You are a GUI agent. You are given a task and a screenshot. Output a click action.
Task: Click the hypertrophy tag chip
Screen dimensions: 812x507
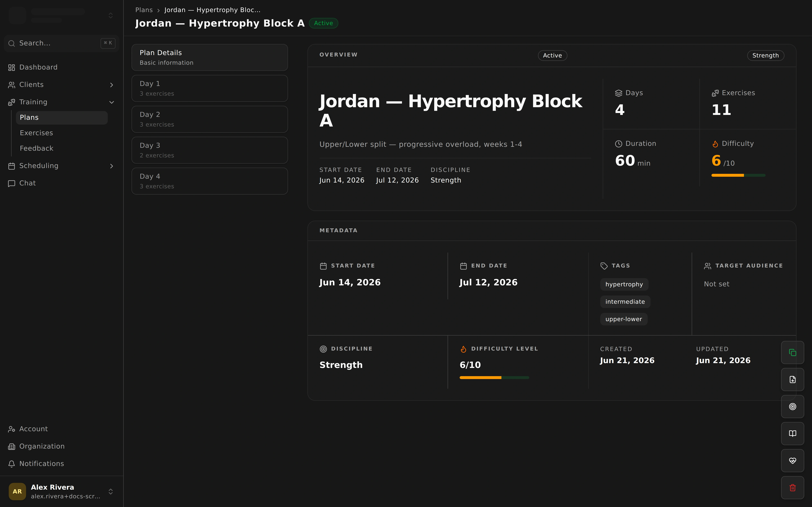(624, 284)
